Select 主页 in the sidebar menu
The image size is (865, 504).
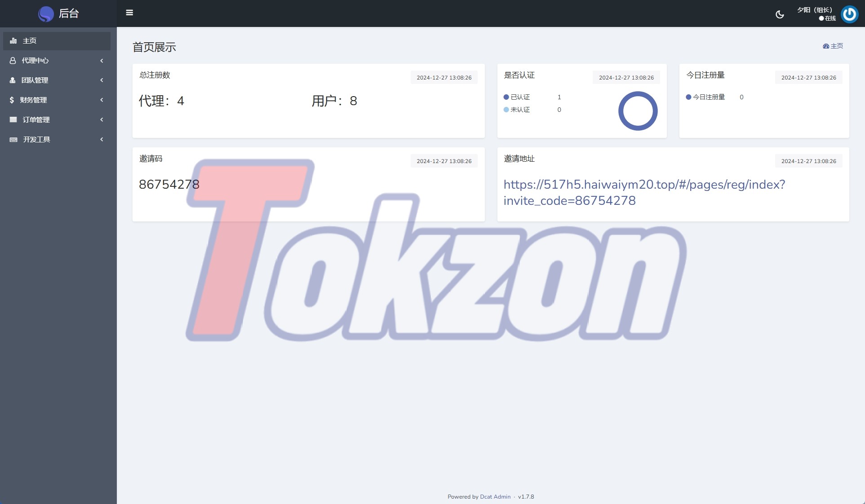[30, 41]
